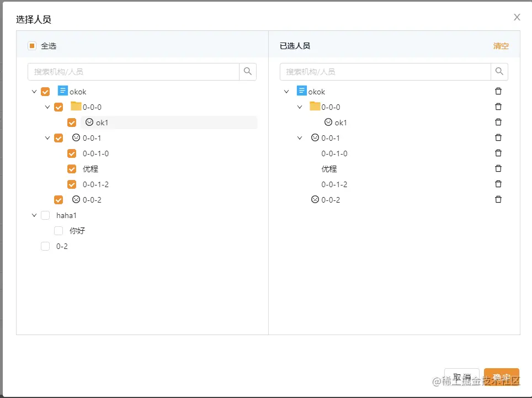Uncheck the 0-0-1 checkbox
Image resolution: width=532 pixels, height=398 pixels.
tap(58, 138)
